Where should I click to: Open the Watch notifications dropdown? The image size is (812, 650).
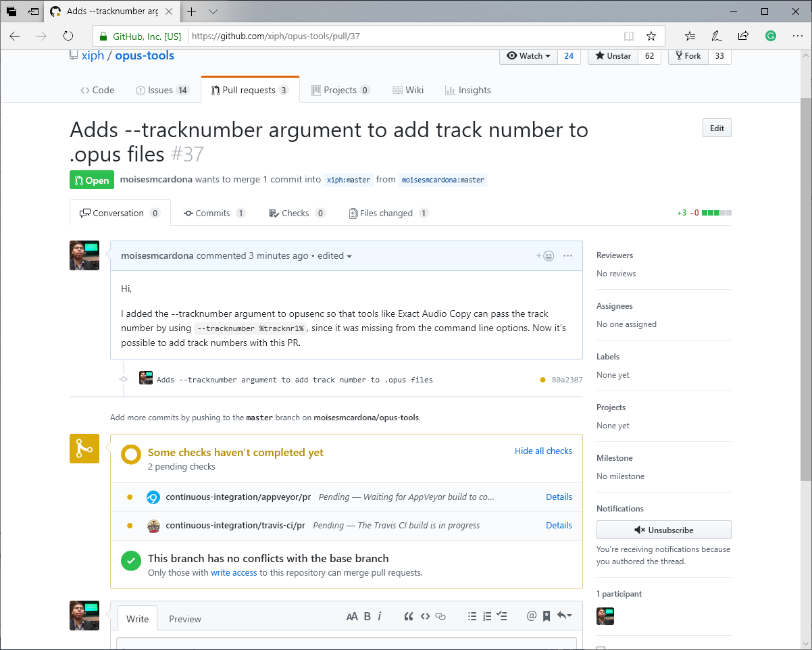pyautogui.click(x=529, y=56)
